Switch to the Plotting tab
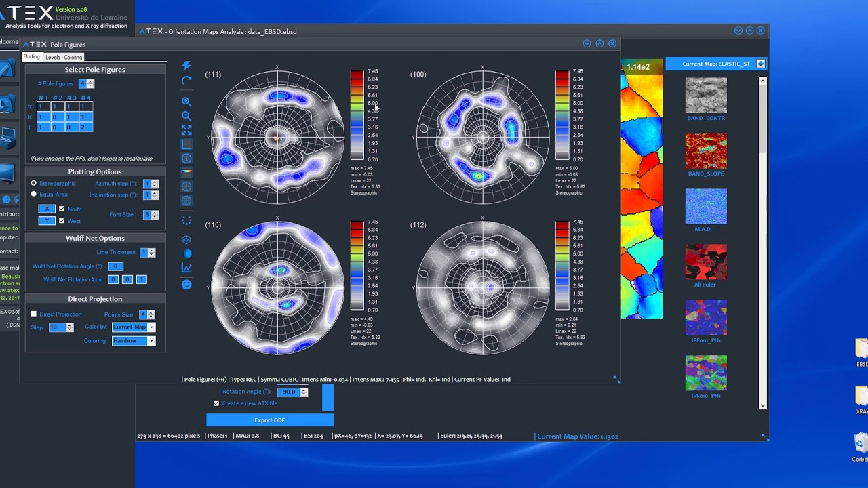Screen dimensions: 868x488 point(32,57)
